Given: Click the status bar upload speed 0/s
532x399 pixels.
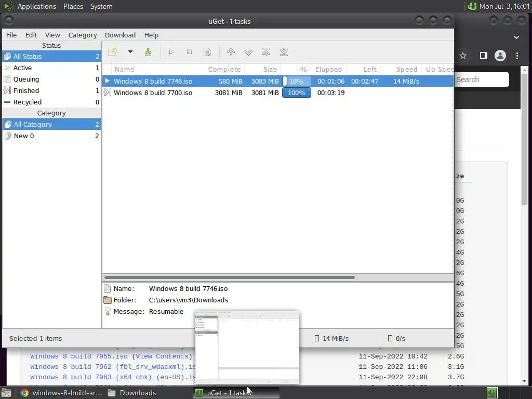Looking at the screenshot, I should [x=396, y=338].
